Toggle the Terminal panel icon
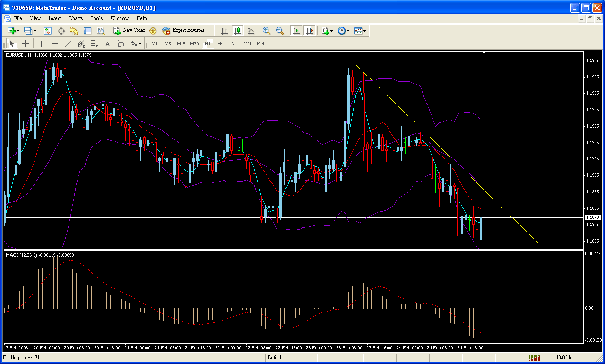 pyautogui.click(x=87, y=30)
